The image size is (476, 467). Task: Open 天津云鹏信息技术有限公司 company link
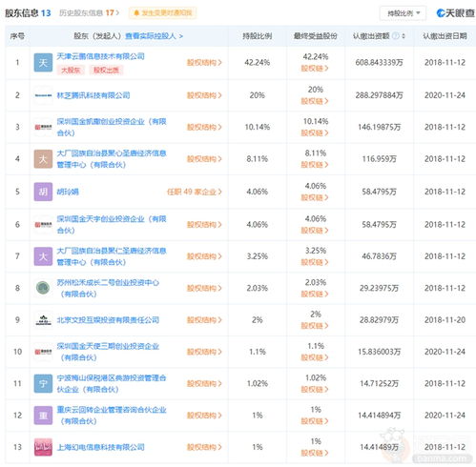(x=100, y=56)
